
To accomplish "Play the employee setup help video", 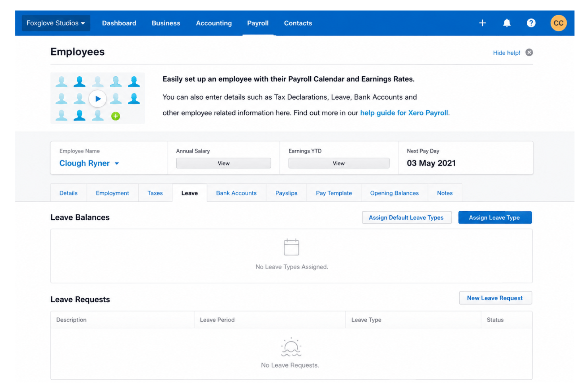I will 98,99.
